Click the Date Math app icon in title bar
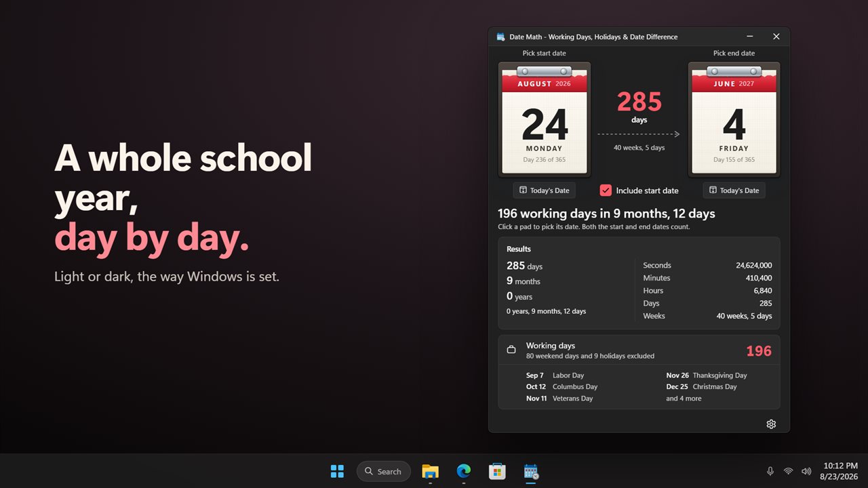 [x=500, y=37]
